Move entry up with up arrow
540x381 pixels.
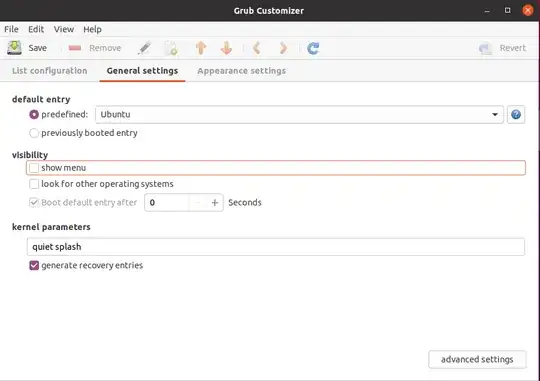(x=201, y=48)
